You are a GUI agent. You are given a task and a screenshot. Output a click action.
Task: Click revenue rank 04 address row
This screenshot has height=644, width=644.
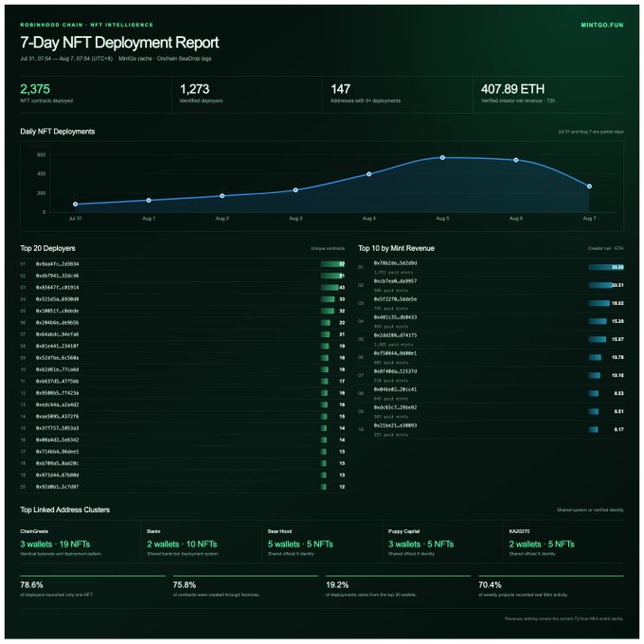pos(491,321)
